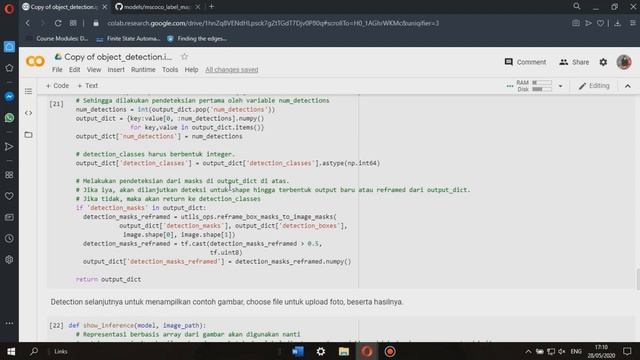Click notebook title Copy of object_detection
Viewport: 640px width, 360px height.
pos(118,57)
